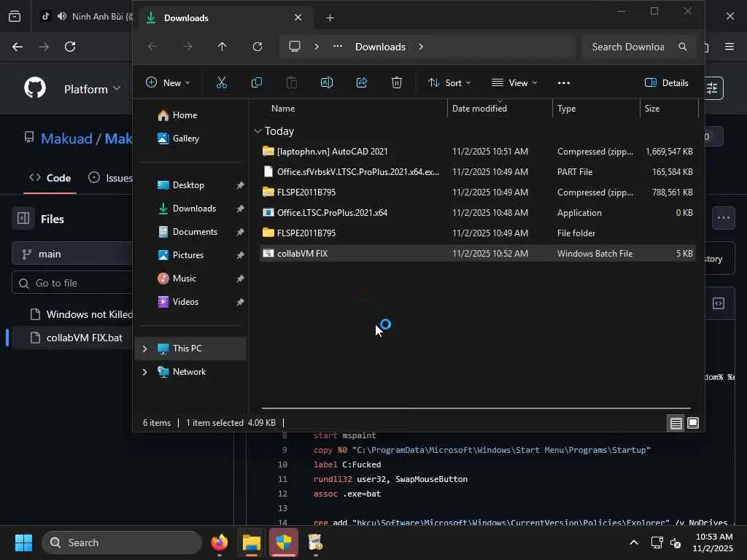Click the GitHub logo in browser page

tap(35, 87)
